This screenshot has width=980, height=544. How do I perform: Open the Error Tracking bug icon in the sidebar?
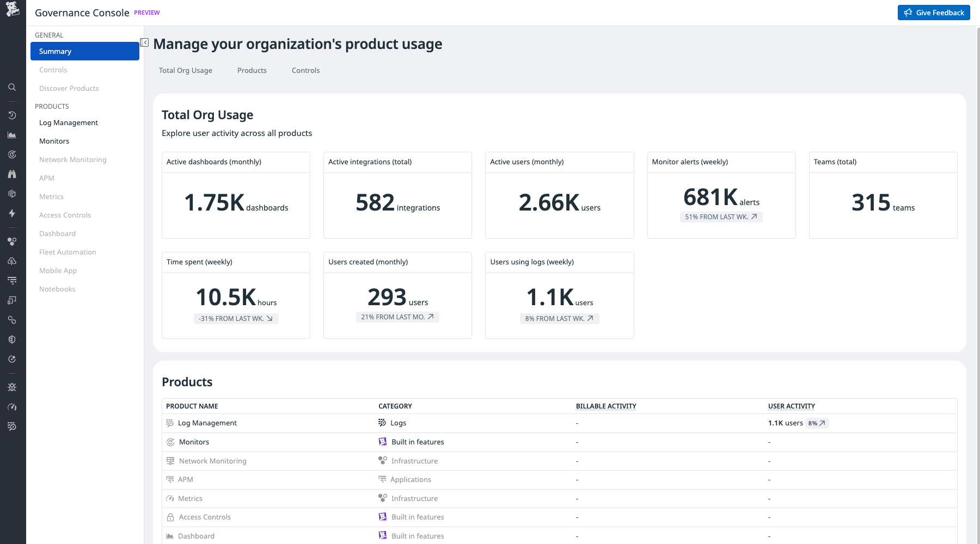pyautogui.click(x=12, y=387)
